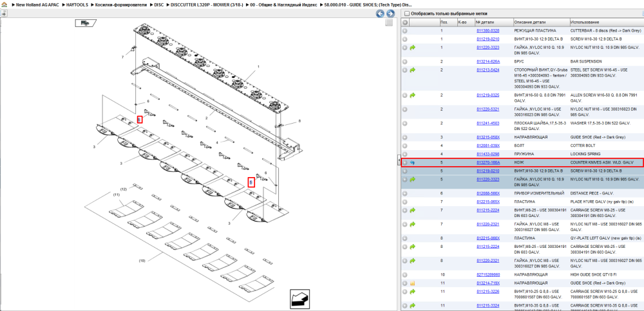Click plus icon for 812215-066X row
Image resolution: width=644 pixels, height=311 pixels.
click(405, 238)
